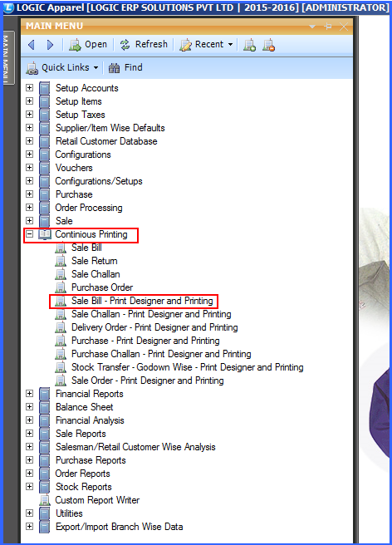
Task: Select Purchase Order under Continious Printing
Action: (102, 287)
